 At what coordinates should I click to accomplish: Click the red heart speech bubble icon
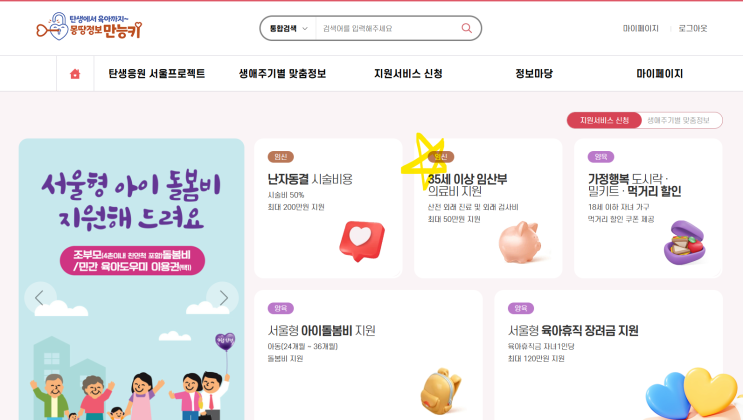coord(362,241)
